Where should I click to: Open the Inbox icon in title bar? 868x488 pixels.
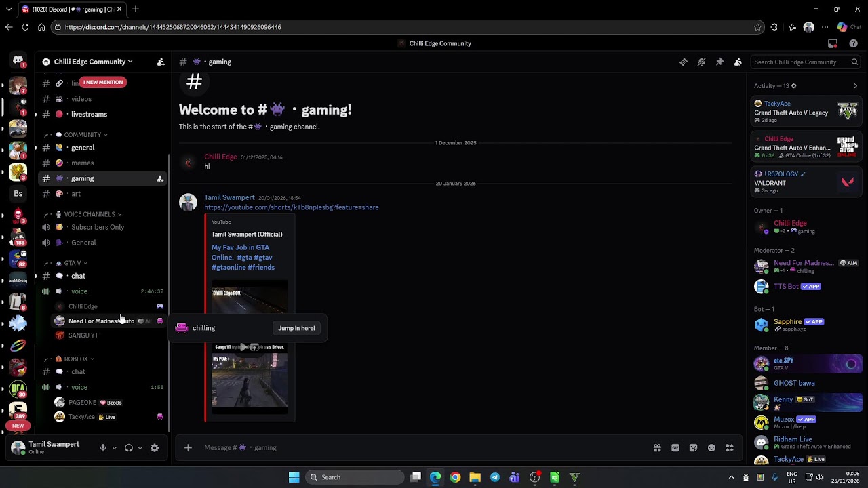coord(833,43)
